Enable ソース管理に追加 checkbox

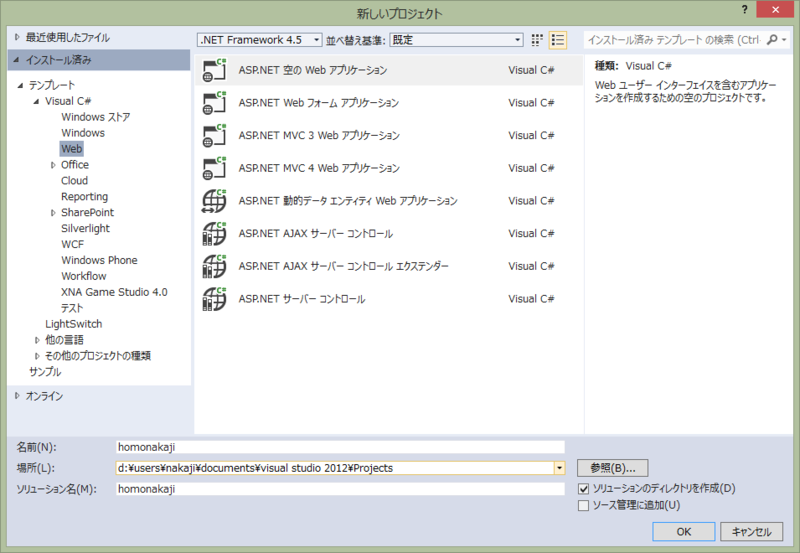tap(583, 506)
